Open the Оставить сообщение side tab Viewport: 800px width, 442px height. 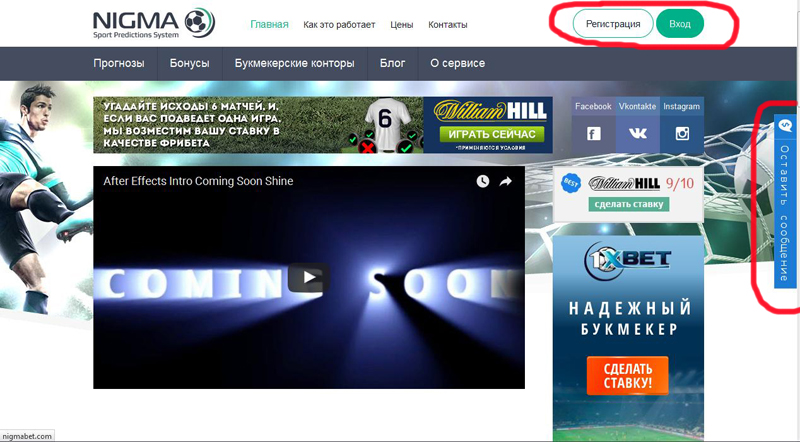tap(785, 202)
